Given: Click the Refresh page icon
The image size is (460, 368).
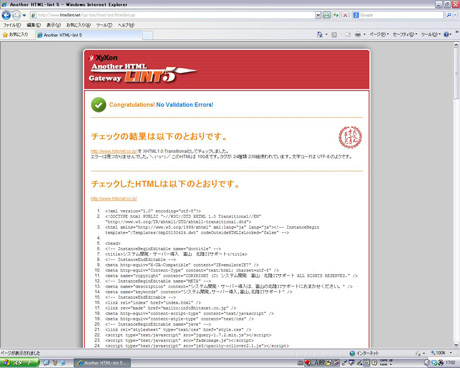Looking at the screenshot, I should coord(336,15).
